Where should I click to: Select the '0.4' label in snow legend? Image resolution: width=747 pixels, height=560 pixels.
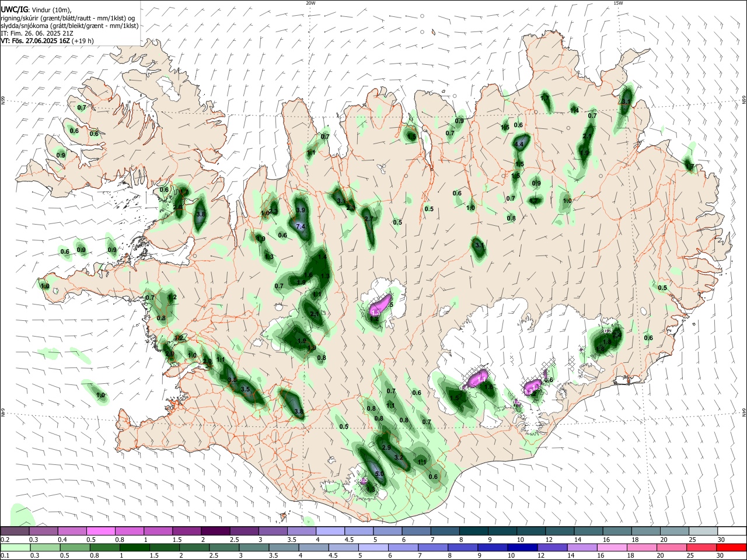click(x=62, y=540)
